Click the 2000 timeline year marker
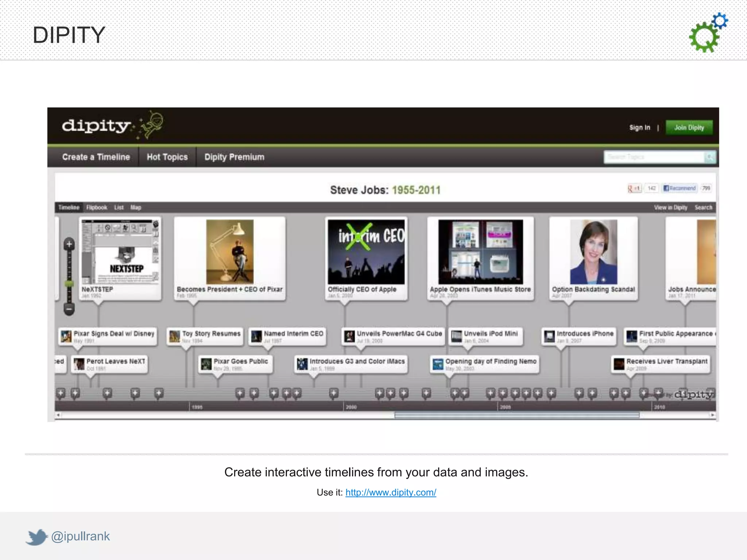 tap(351, 407)
